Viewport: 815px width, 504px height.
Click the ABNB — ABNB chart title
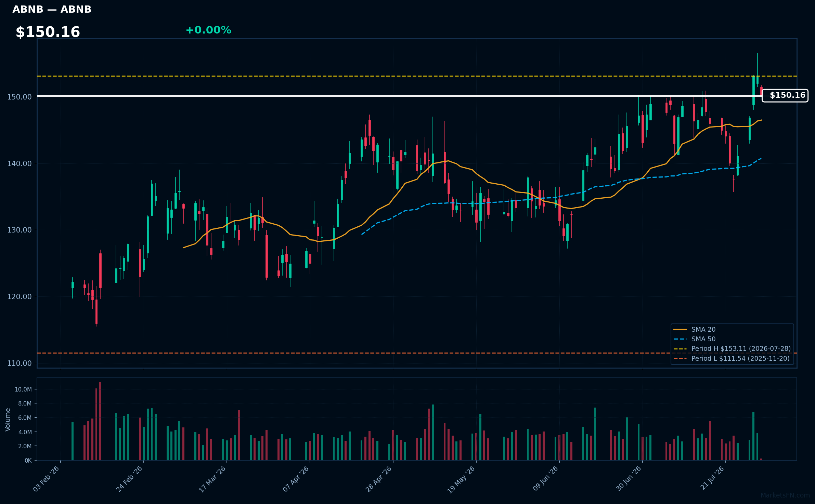[x=52, y=9]
